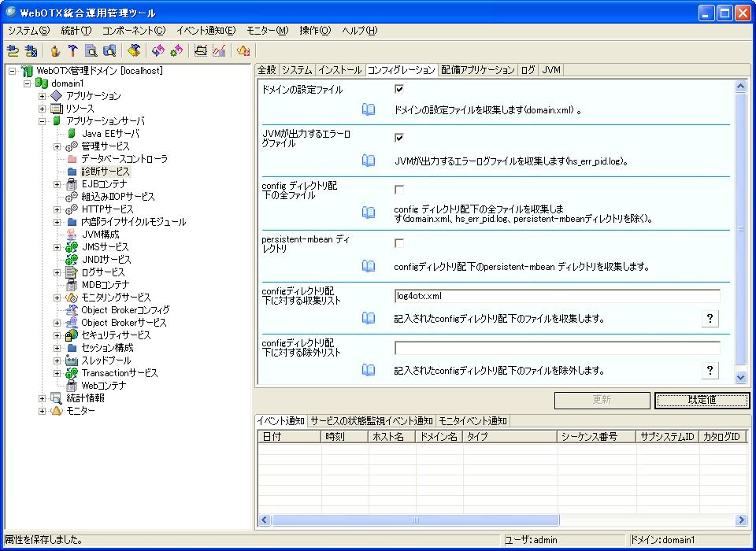The height and width of the screenshot is (551, 756).
Task: Click the JVM構成 tree node icon
Action: [x=72, y=235]
